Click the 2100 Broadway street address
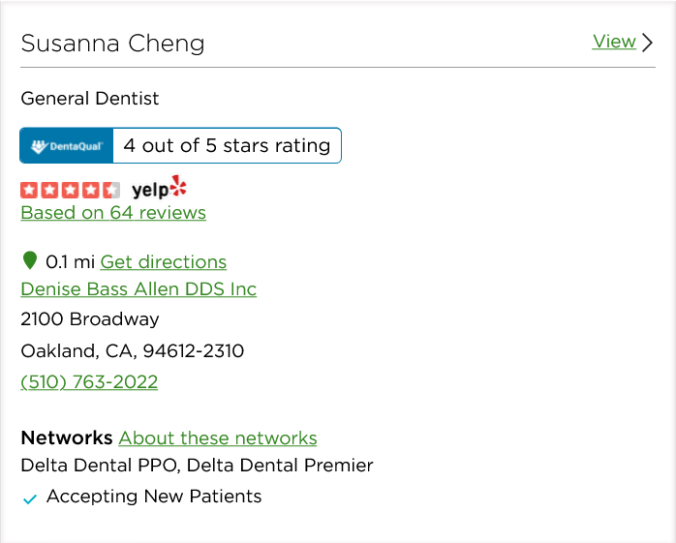 point(90,320)
